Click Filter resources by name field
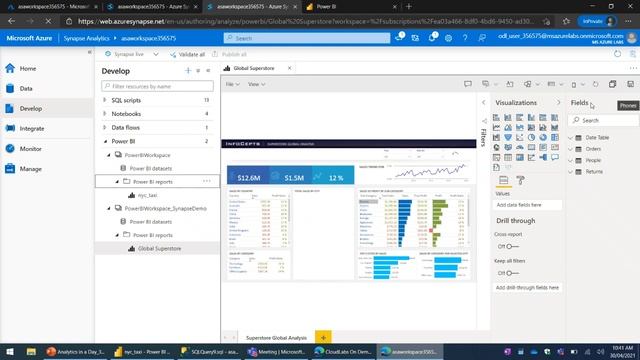The image size is (640, 360). 158,86
